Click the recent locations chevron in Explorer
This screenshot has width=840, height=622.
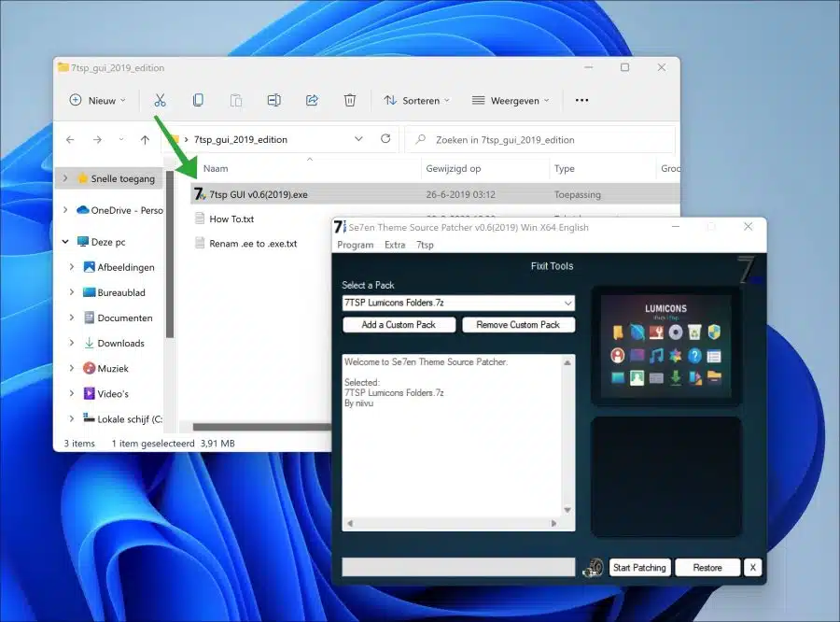[121, 139]
